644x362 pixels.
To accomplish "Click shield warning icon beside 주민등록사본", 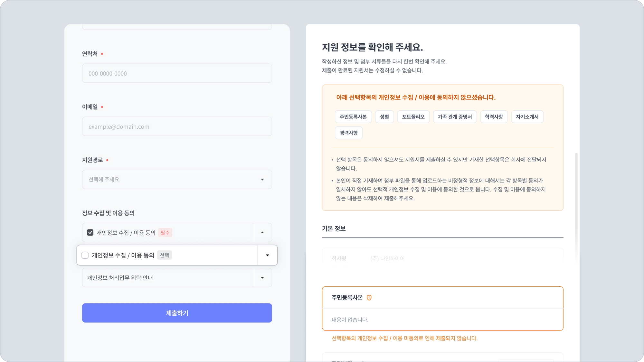I will click(369, 298).
